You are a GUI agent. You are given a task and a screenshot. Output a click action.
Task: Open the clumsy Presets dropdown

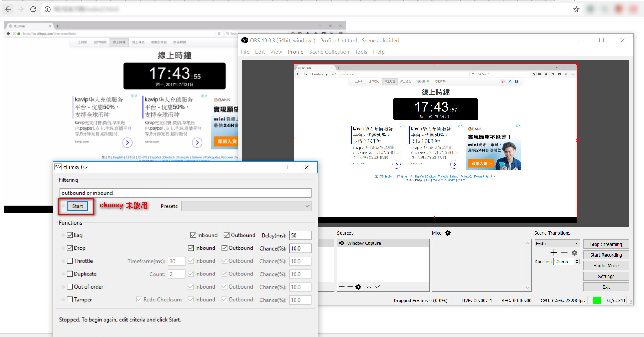pos(246,206)
